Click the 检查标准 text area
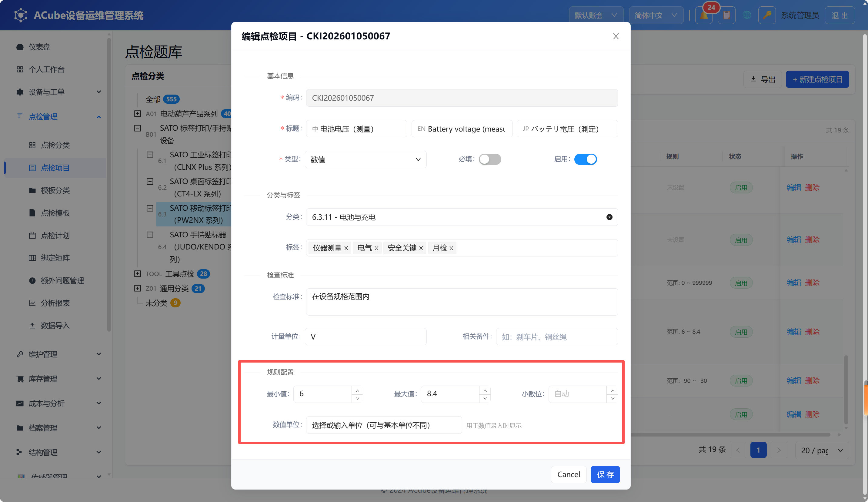Viewport: 868px width, 502px height. (462, 302)
